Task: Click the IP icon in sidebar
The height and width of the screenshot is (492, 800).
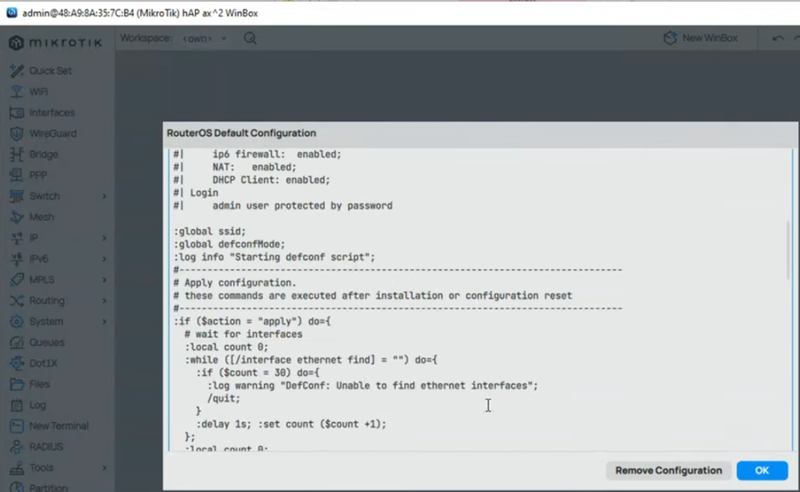Action: pyautogui.click(x=16, y=238)
